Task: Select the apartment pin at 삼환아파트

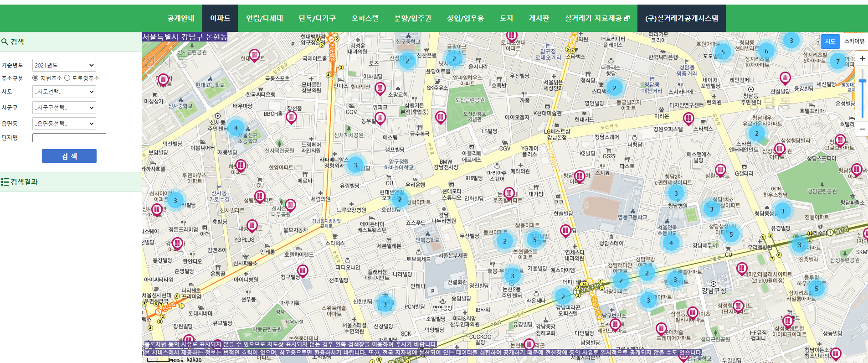Action: coord(720,170)
